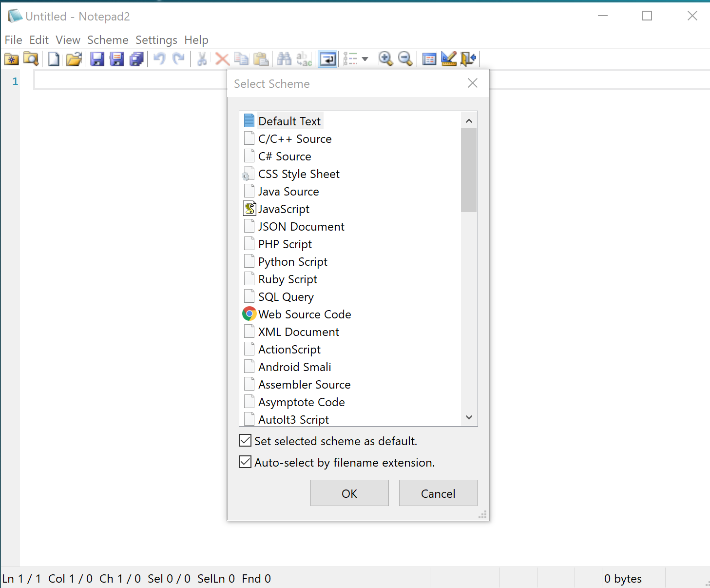
Task: Select the Python Script scheme
Action: (x=292, y=261)
